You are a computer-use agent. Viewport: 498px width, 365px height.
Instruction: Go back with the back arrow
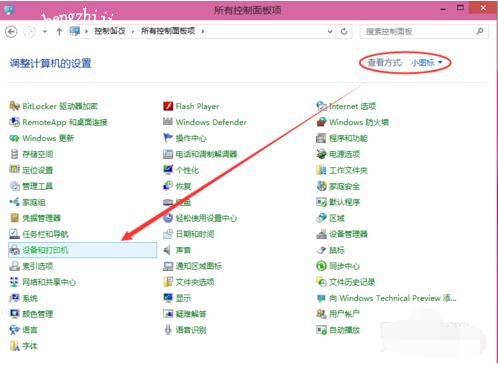pos(11,32)
